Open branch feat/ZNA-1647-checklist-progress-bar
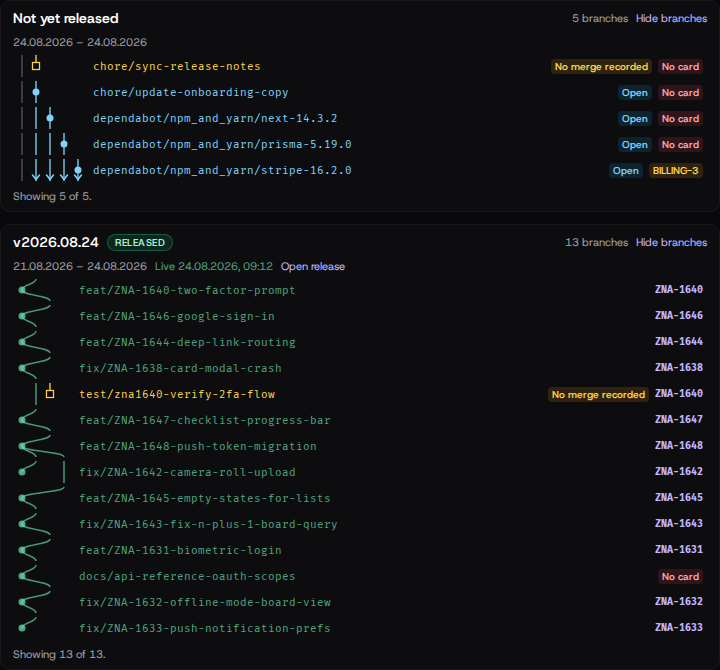 205,420
